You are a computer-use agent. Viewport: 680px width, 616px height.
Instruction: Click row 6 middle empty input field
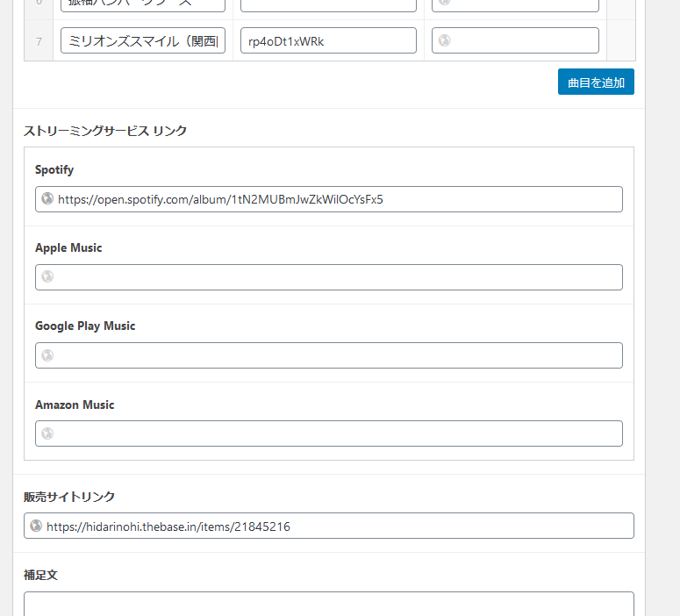coord(328,4)
